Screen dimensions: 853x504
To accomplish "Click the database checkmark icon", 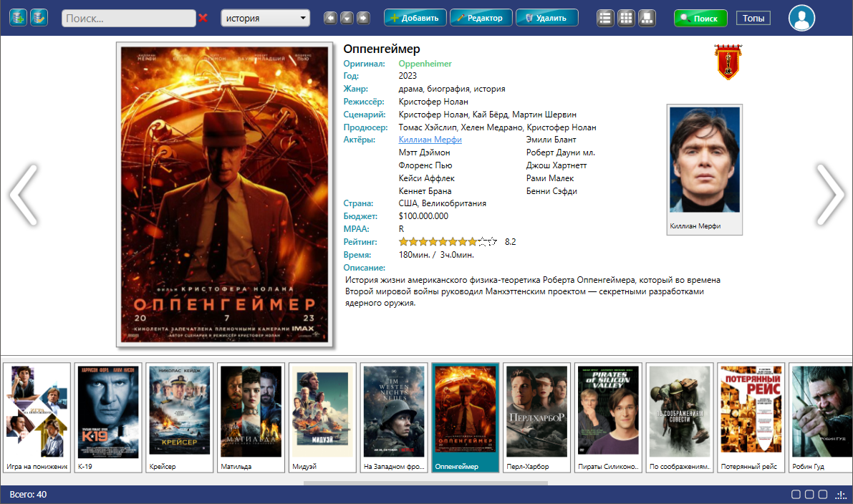I will pos(39,17).
